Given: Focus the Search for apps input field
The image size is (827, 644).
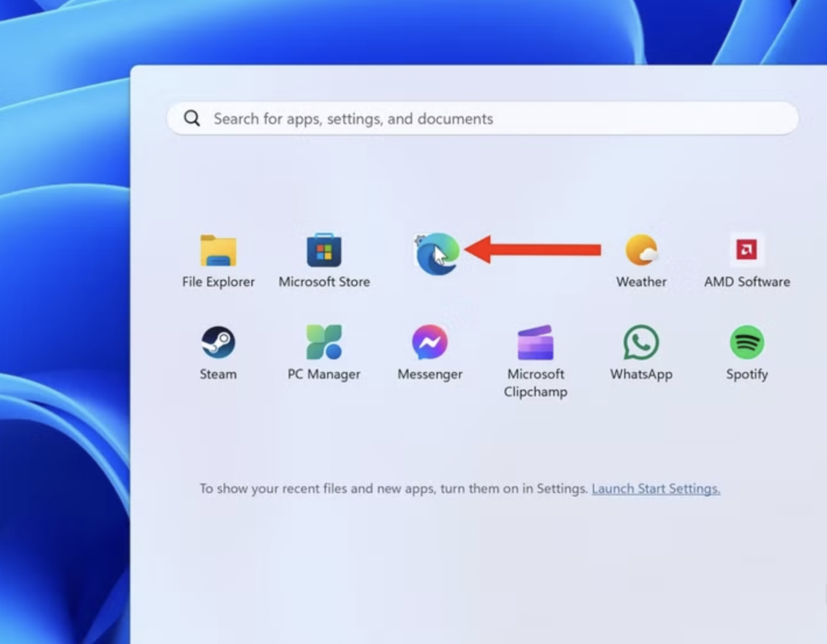Looking at the screenshot, I should click(x=485, y=119).
